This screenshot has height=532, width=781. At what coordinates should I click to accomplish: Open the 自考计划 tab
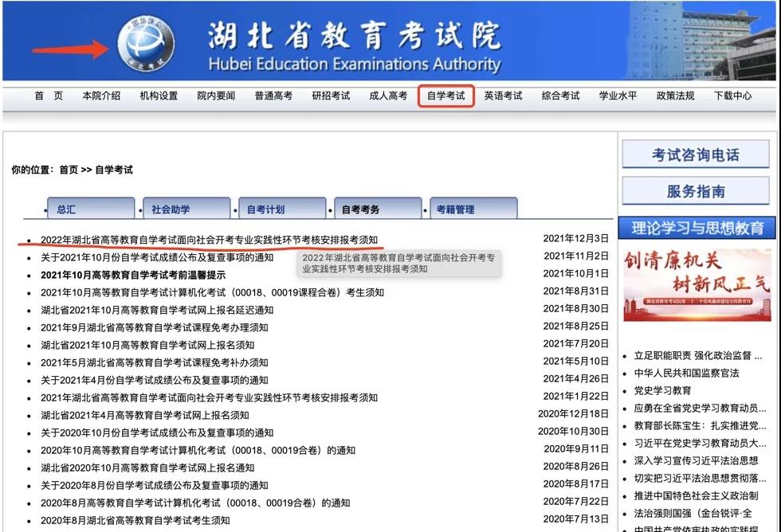pos(282,209)
